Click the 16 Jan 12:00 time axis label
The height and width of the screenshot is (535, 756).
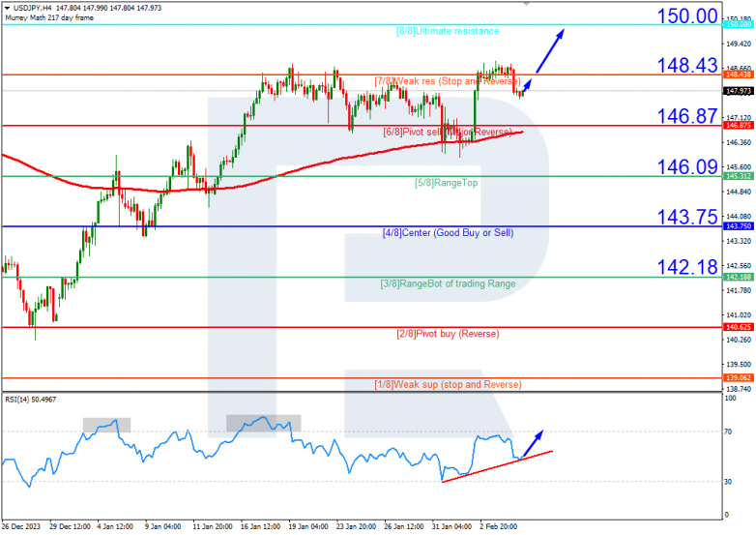(260, 526)
